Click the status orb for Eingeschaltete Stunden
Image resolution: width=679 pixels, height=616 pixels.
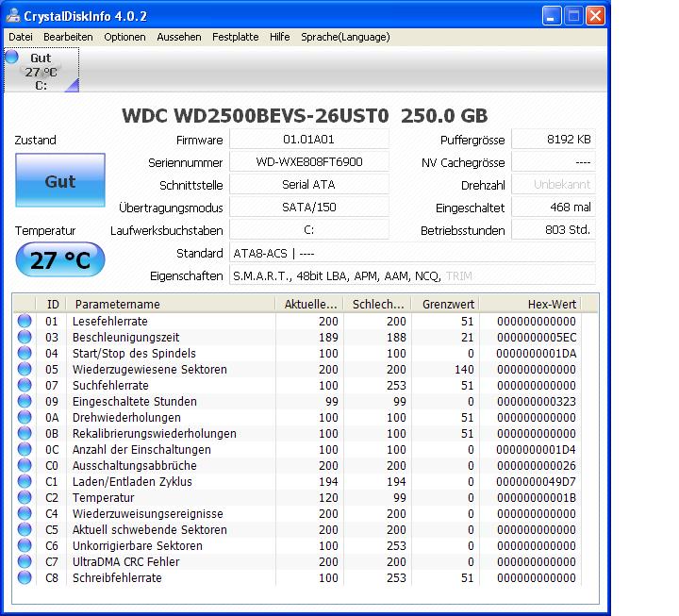25,401
